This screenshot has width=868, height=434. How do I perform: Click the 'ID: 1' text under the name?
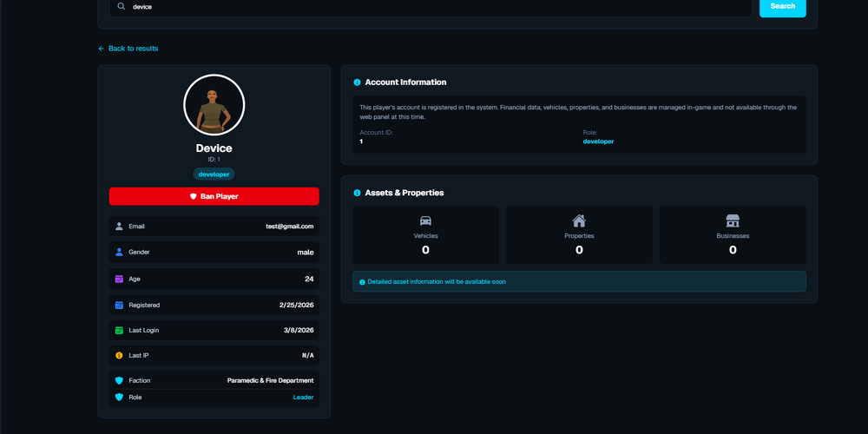(x=214, y=160)
